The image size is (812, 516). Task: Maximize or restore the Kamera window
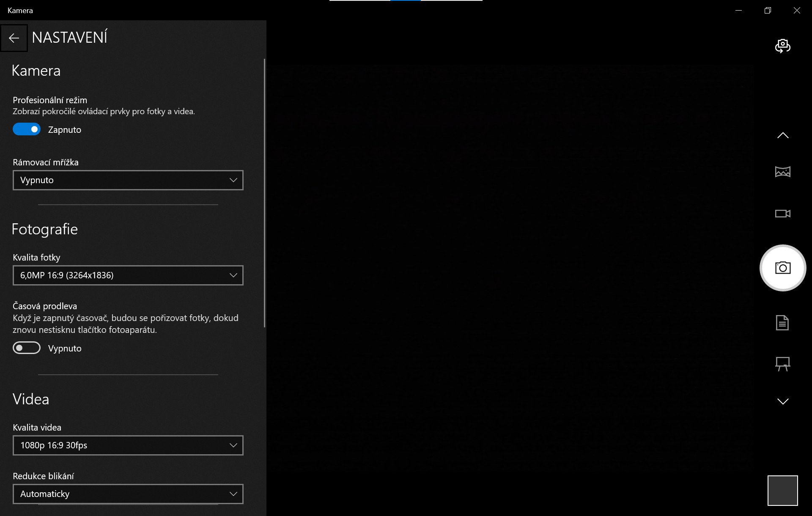768,11
